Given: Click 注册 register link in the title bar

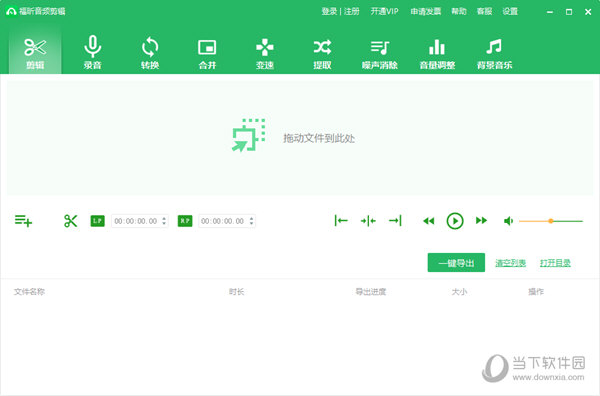Looking at the screenshot, I should tap(351, 11).
